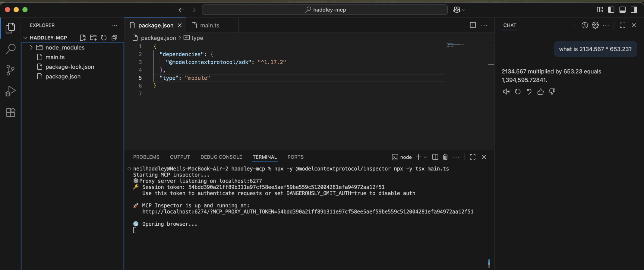Open package-lock.json from the Explorer
Screen dimensions: 644x270
(x=70, y=67)
